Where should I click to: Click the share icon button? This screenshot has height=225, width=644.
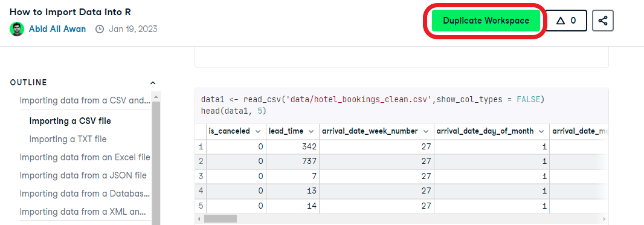pyautogui.click(x=602, y=21)
